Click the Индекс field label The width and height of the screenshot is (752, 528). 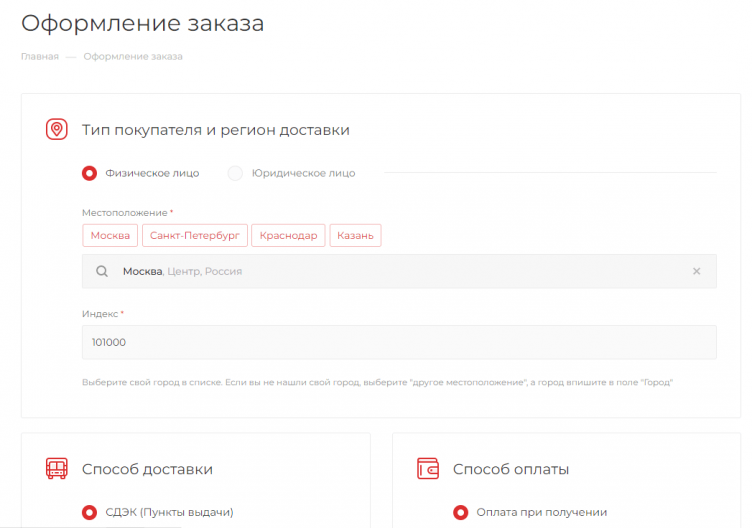(100, 314)
